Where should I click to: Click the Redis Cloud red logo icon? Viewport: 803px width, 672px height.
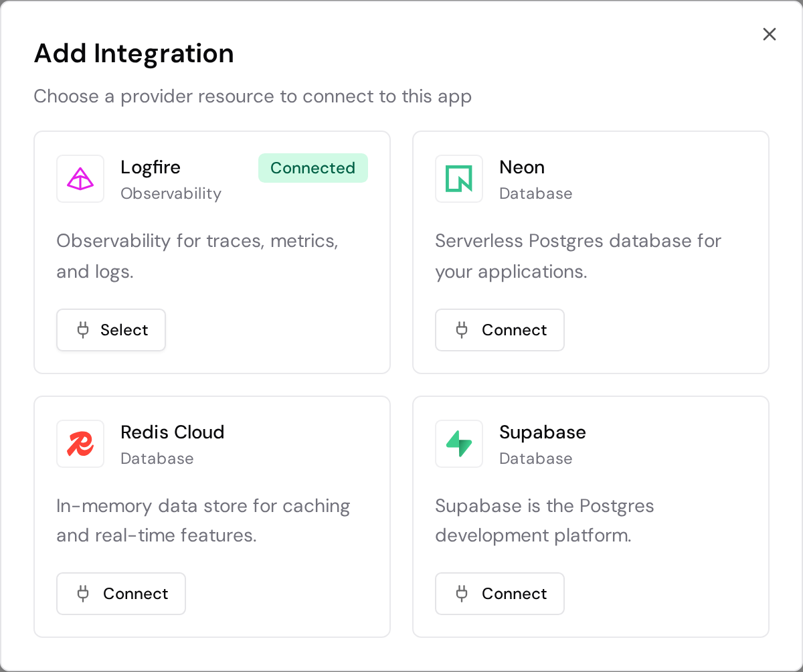[80, 444]
